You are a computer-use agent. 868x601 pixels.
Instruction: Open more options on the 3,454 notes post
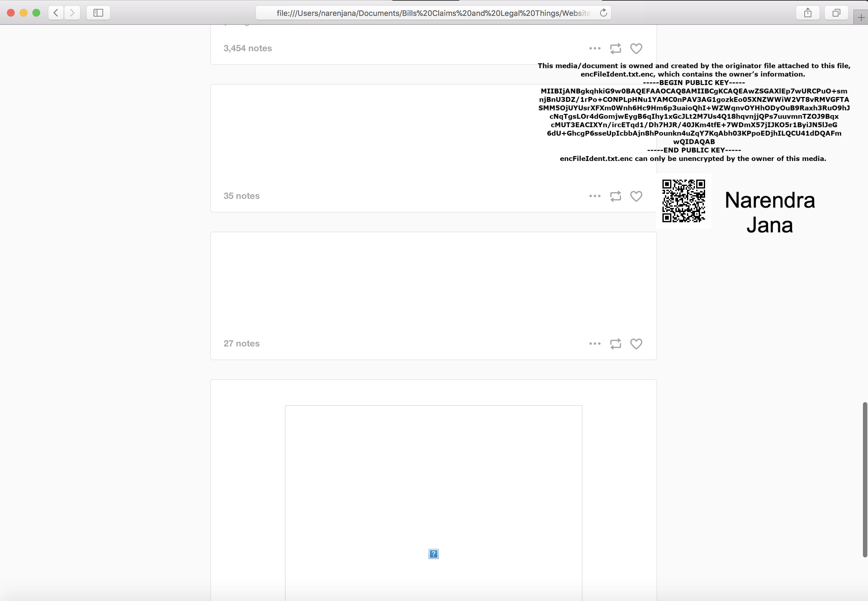(x=595, y=48)
